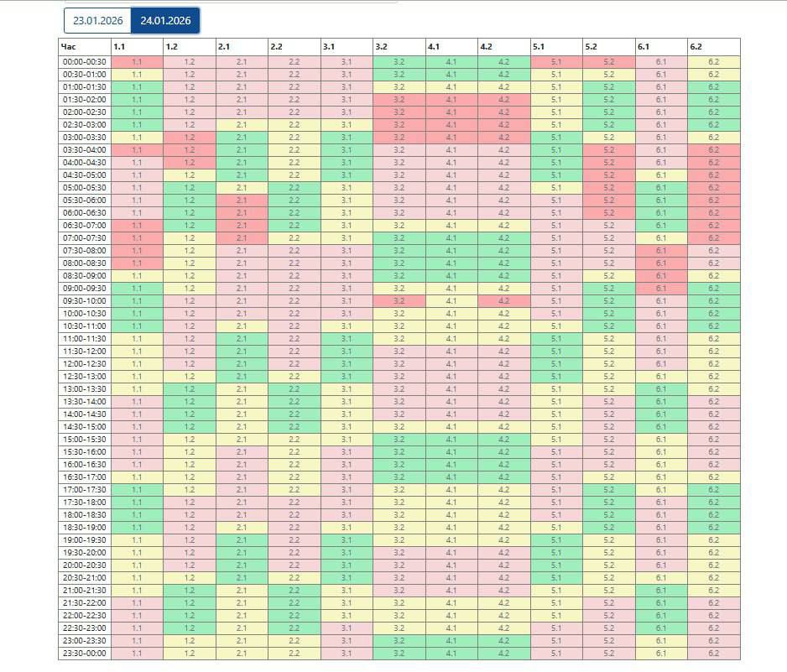Click the 2.1 cell in the 05:30-06:00 row
The height and width of the screenshot is (672, 787).
coord(242,201)
